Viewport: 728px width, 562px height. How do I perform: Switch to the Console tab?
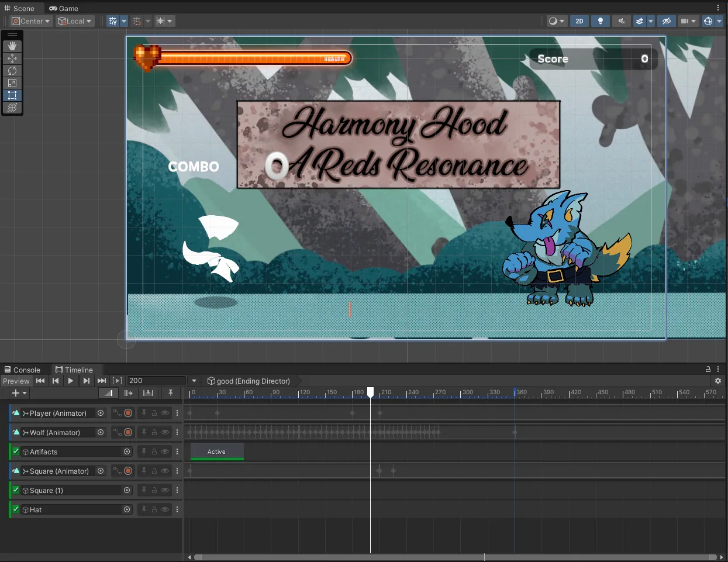(23, 370)
